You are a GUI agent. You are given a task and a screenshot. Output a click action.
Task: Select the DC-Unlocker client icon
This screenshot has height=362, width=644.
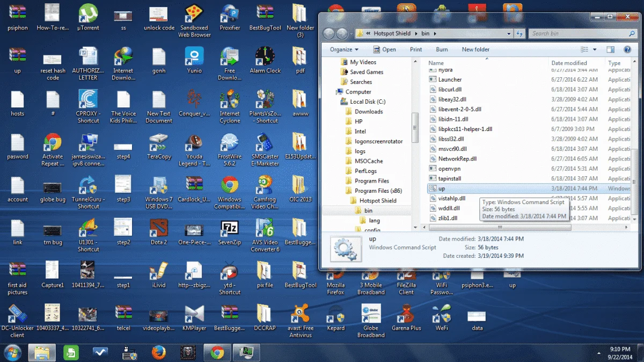pos(17,321)
